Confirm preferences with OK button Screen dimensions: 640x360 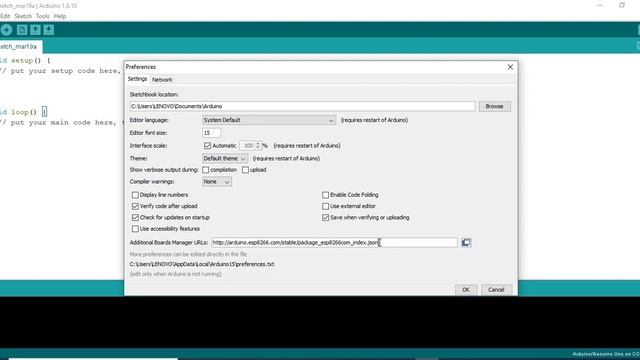click(x=466, y=290)
